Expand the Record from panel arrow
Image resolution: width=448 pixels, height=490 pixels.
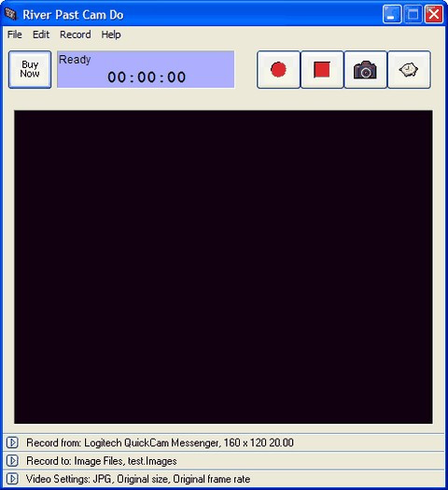(x=12, y=442)
